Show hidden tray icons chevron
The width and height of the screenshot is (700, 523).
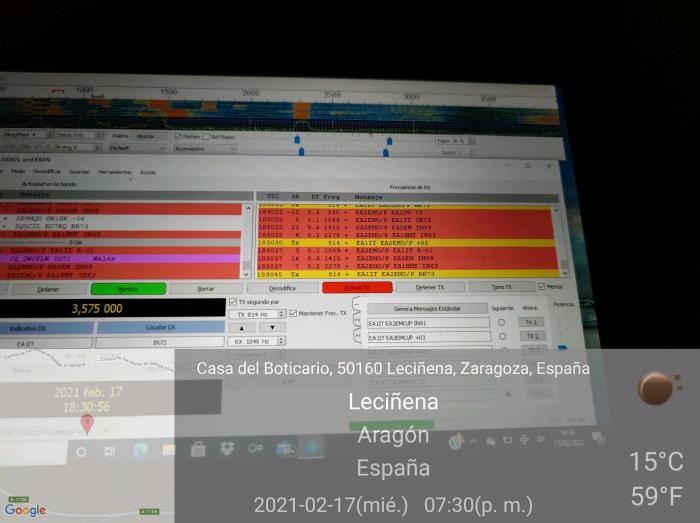coord(474,441)
